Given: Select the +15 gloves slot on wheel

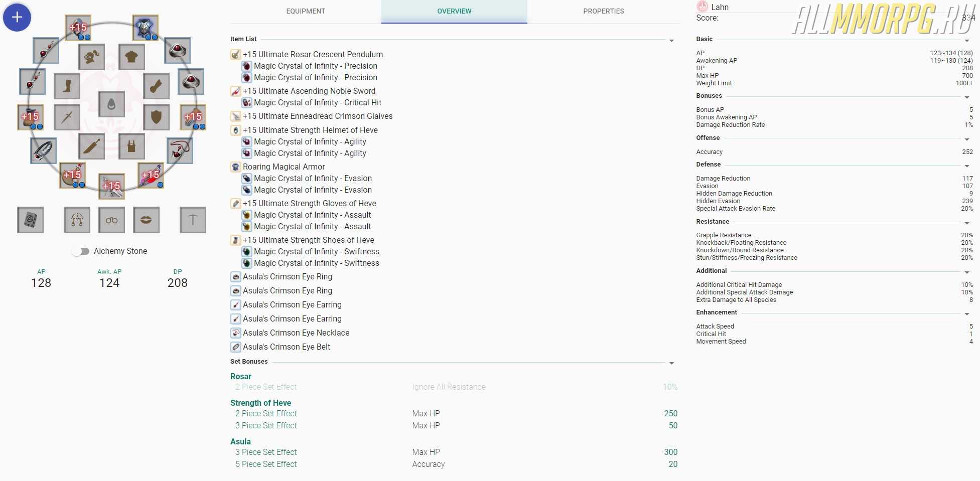Looking at the screenshot, I should tap(193, 117).
